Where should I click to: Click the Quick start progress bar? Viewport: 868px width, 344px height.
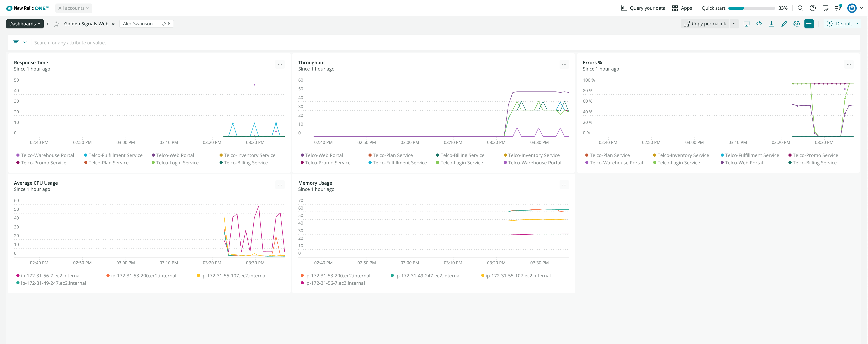click(751, 8)
